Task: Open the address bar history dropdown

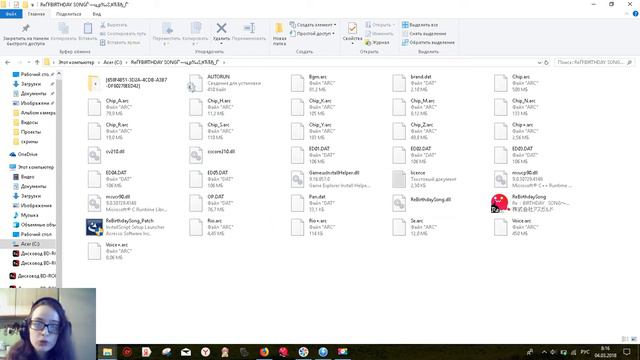Action: [540, 62]
